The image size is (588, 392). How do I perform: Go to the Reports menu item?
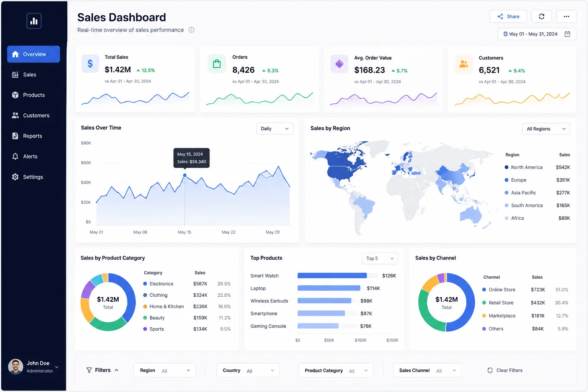(33, 136)
